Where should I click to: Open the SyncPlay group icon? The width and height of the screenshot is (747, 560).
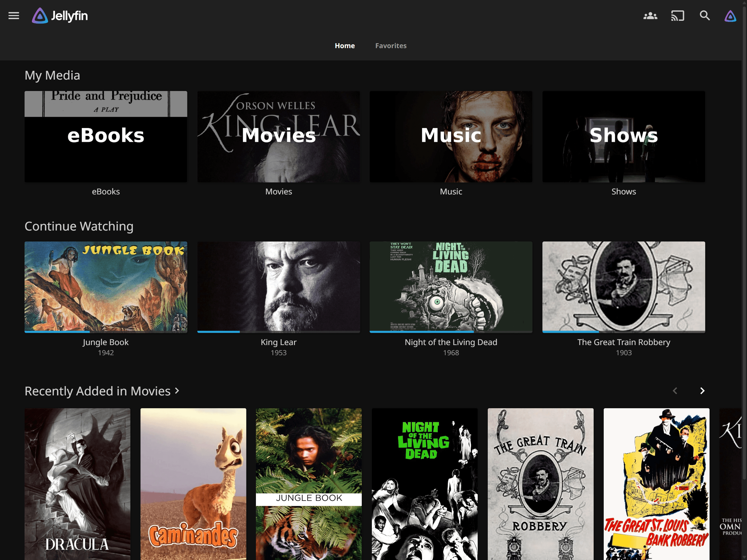pos(650,16)
